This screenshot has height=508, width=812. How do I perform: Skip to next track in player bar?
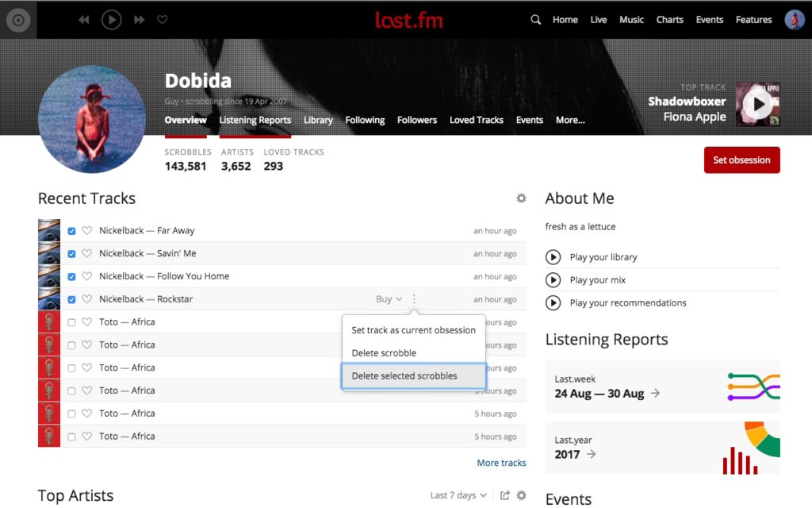click(x=140, y=20)
